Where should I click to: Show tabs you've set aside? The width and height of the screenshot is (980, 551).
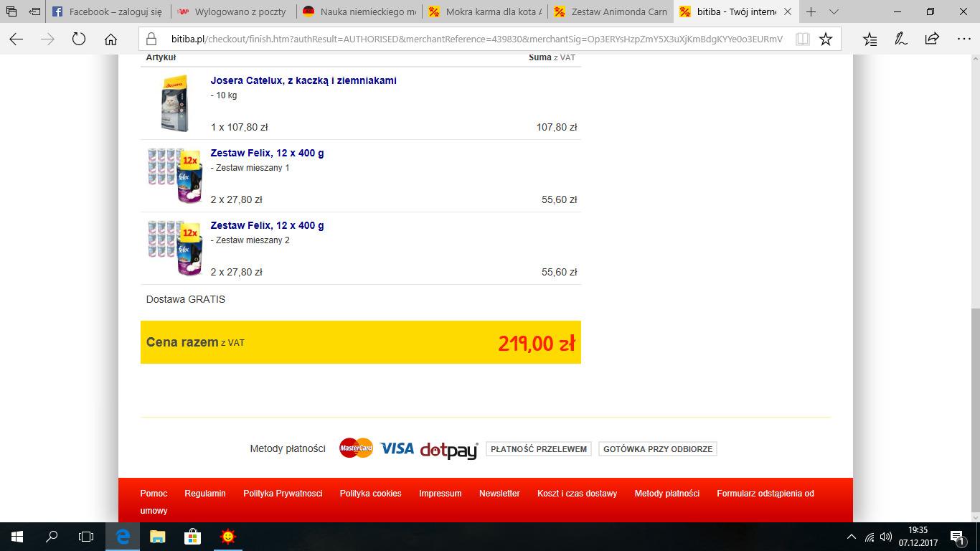click(11, 11)
